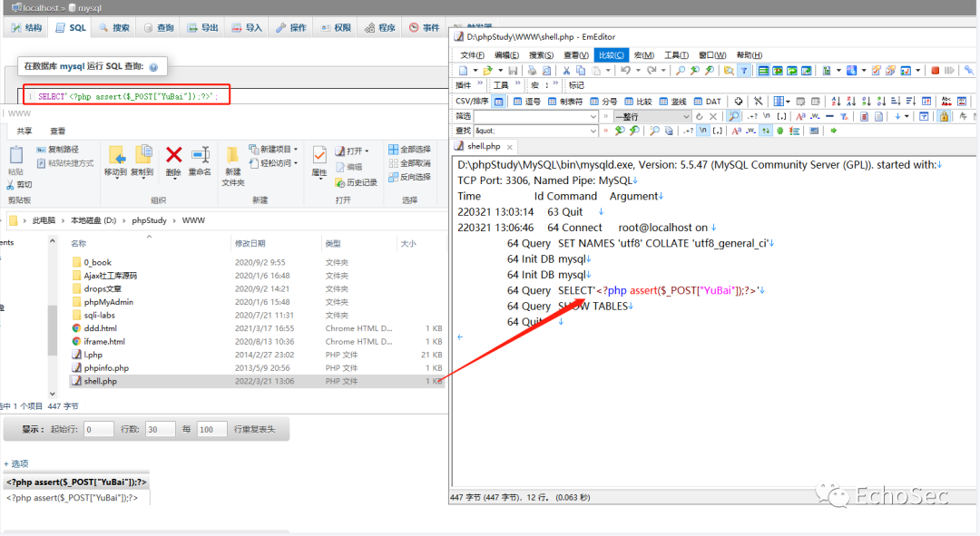This screenshot has height=536, width=980.
Task: Toggle incremental search magnifier in the filter bar
Action: point(734,116)
